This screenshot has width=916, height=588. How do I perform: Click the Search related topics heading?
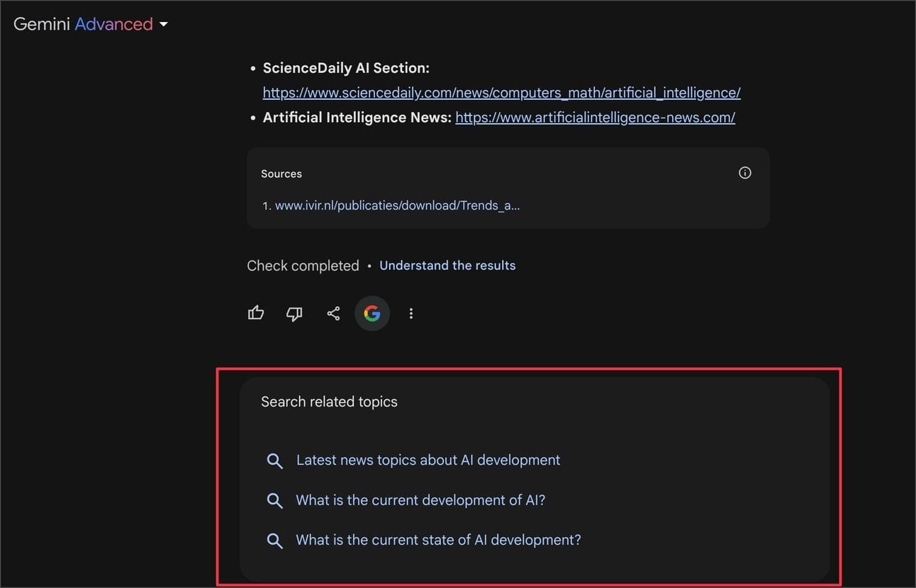pos(329,402)
